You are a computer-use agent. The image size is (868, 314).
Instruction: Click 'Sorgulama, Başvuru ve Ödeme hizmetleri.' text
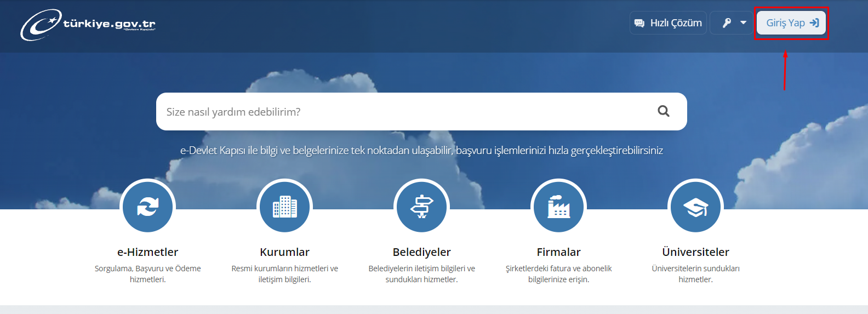pos(148,274)
